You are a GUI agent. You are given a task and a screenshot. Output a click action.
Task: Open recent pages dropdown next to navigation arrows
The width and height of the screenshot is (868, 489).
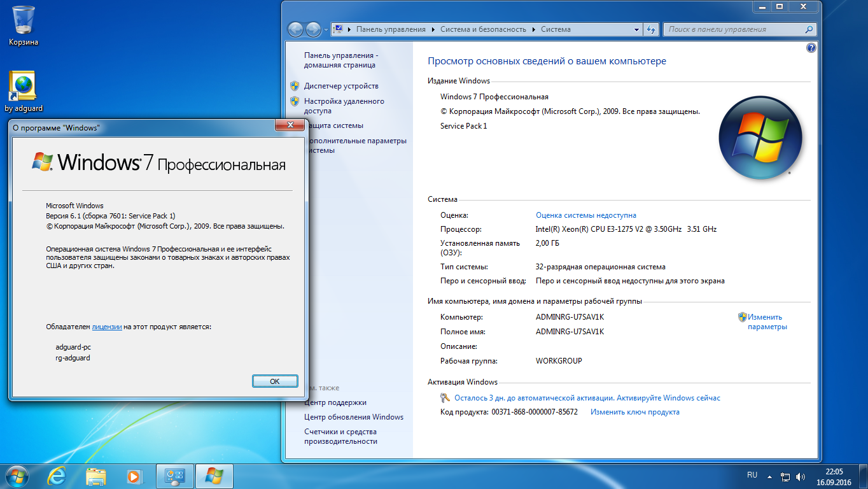coord(326,30)
